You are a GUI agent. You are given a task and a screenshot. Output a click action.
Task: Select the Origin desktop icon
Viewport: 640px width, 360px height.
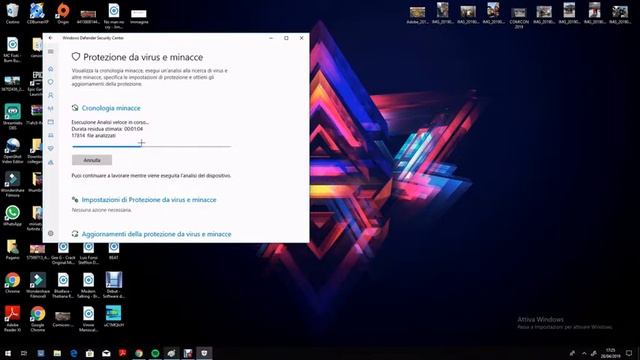click(63, 13)
